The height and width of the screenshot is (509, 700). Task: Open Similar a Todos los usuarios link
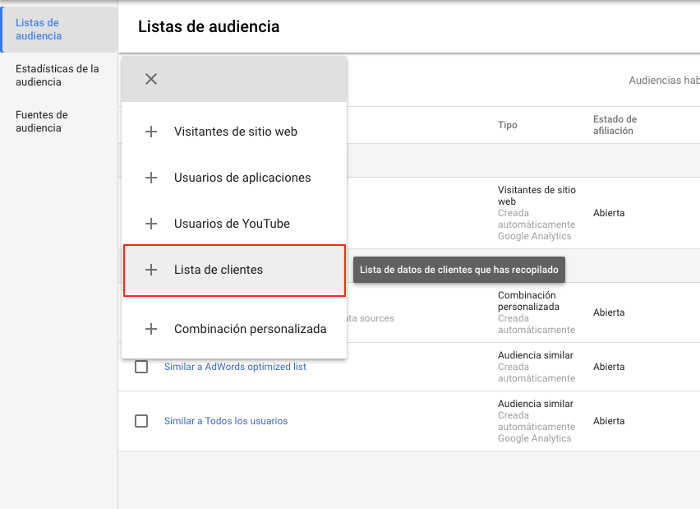pos(226,421)
